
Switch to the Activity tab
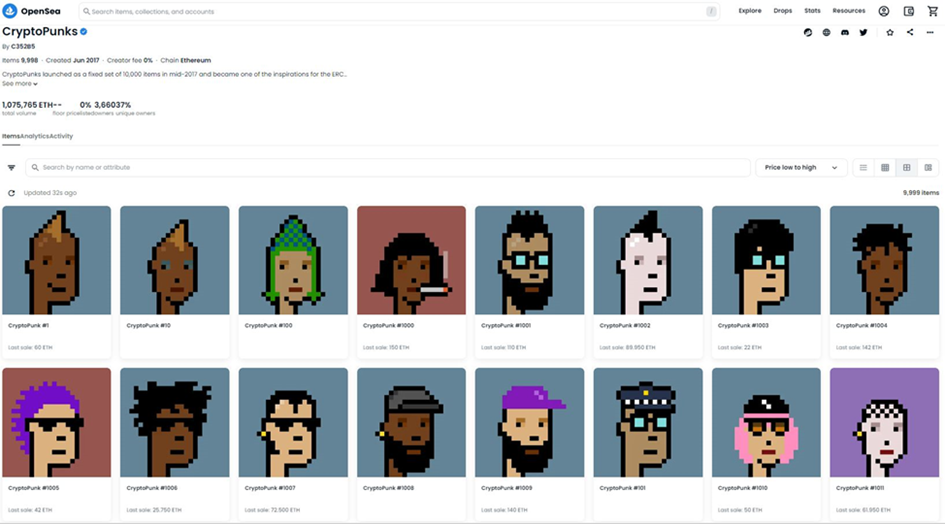(x=61, y=136)
